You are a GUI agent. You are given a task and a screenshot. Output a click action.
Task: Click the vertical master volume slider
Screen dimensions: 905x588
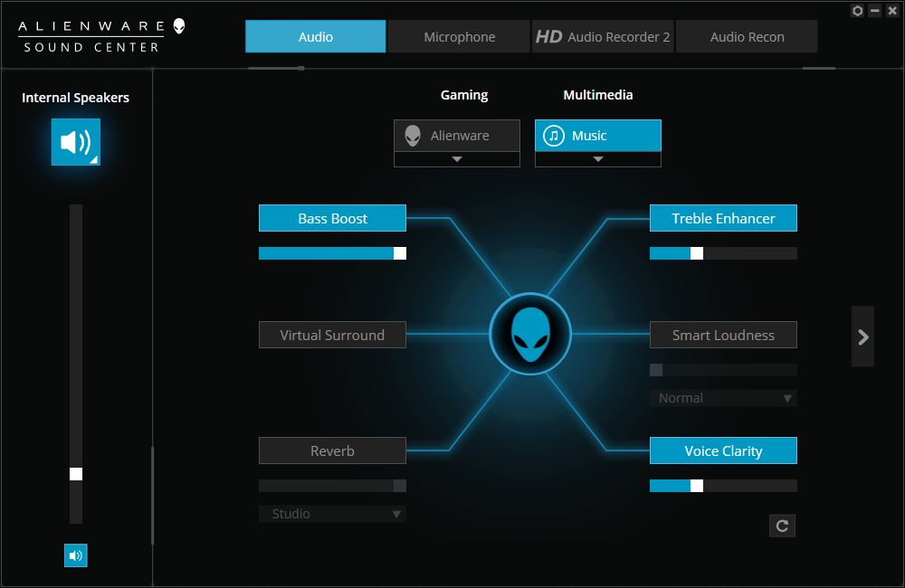coord(76,364)
